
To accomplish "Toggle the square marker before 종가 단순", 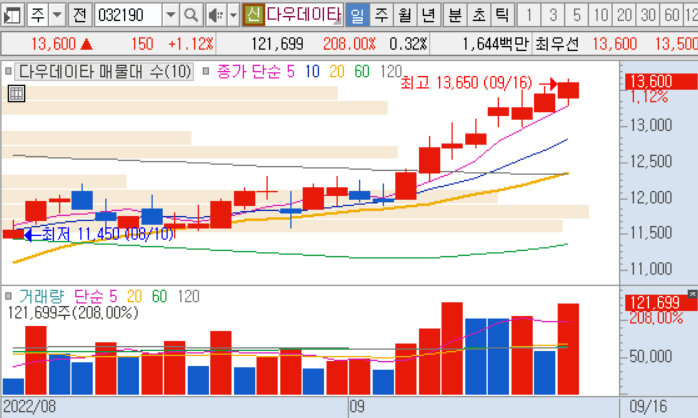I will tap(206, 71).
